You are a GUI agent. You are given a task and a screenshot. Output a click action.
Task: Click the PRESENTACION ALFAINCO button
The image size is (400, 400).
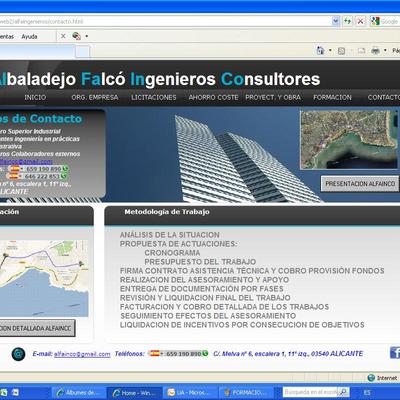tap(360, 184)
